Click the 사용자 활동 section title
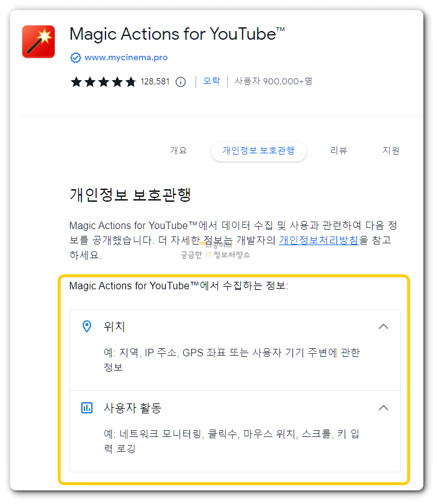Viewport: 437px width, 504px height. click(x=132, y=408)
